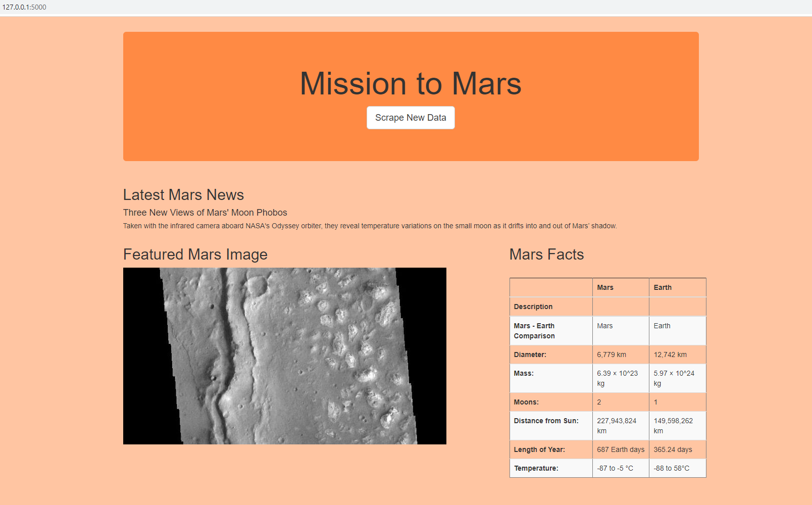Open the news headline about Mars' Moon Phobos

[205, 213]
